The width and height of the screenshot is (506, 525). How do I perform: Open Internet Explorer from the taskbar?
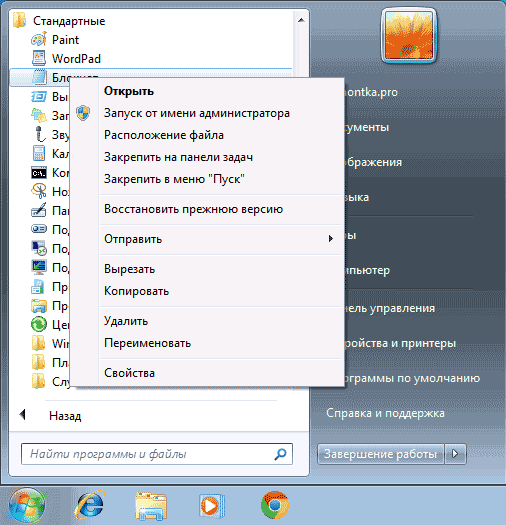click(x=90, y=506)
